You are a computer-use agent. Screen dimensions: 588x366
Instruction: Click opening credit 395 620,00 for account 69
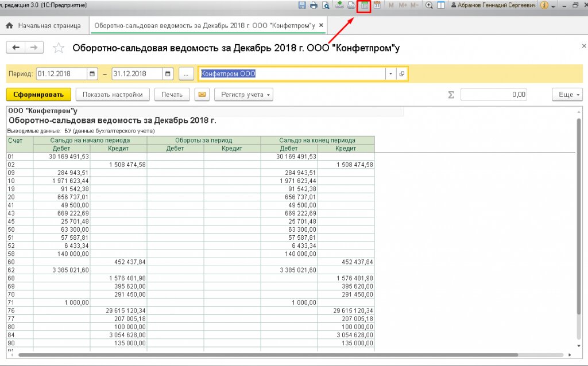(x=118, y=286)
